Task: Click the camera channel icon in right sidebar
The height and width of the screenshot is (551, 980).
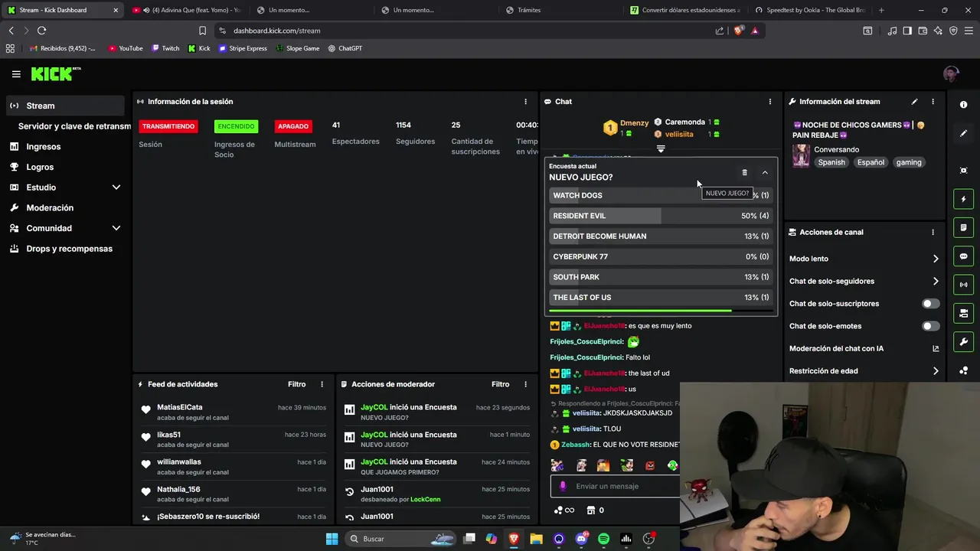Action: [964, 314]
